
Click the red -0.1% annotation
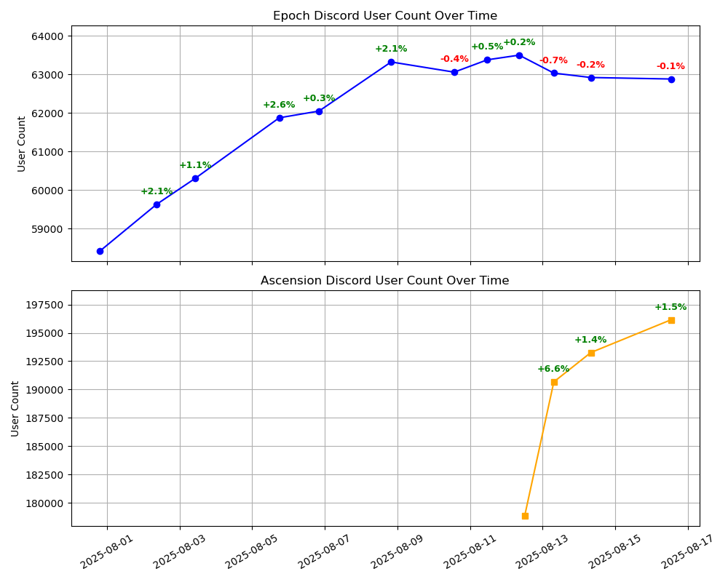point(671,66)
